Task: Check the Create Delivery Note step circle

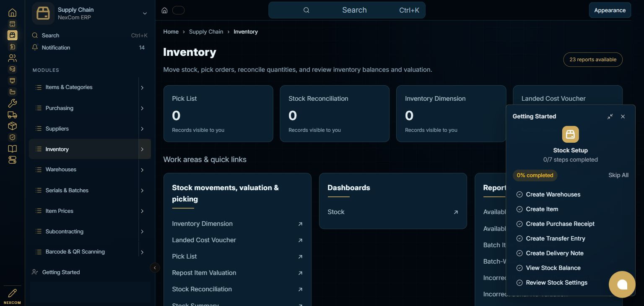Action: (519, 253)
